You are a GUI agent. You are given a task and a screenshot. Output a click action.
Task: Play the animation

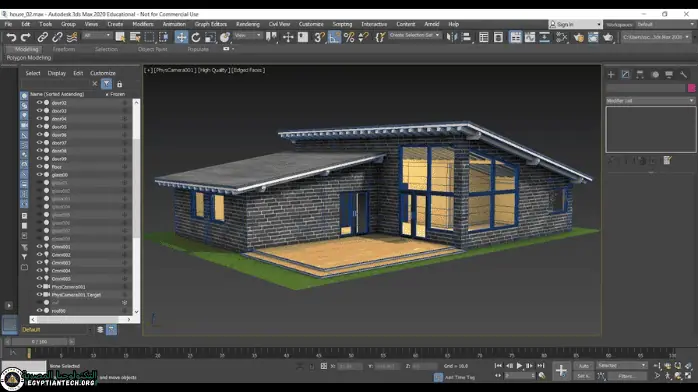pyautogui.click(x=519, y=366)
